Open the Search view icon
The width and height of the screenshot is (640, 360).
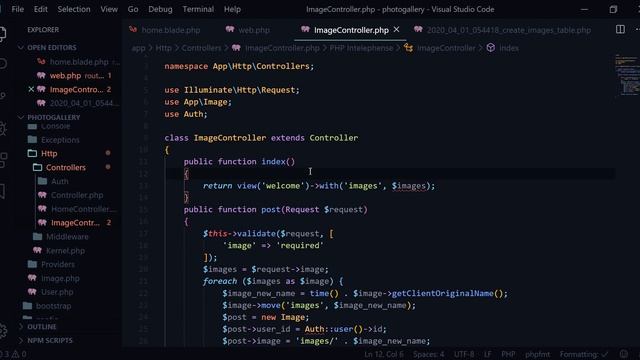click(3, 63)
